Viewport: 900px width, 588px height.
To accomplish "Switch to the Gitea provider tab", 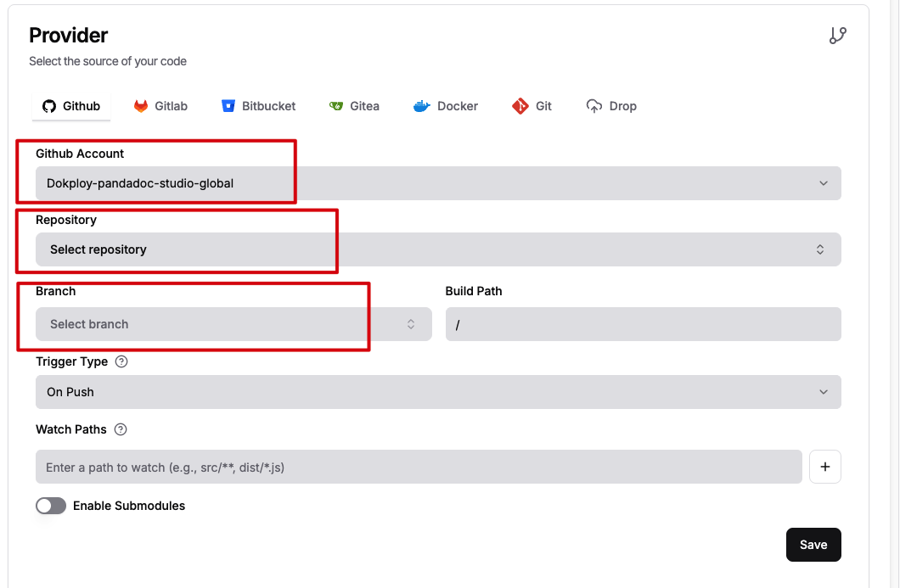I will 354,106.
